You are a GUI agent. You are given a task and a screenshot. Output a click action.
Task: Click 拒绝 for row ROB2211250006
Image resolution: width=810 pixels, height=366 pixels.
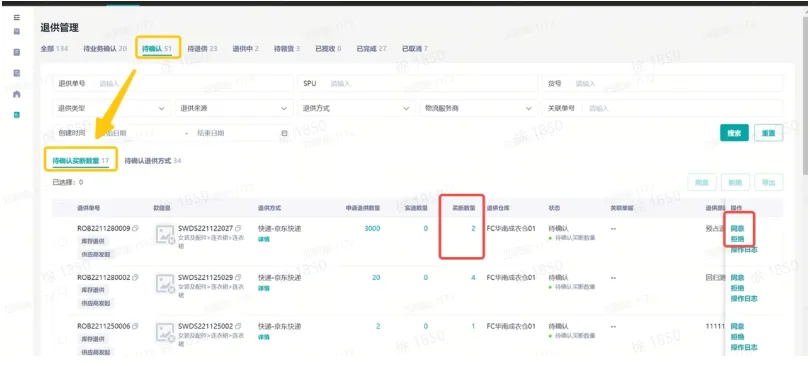(737, 337)
